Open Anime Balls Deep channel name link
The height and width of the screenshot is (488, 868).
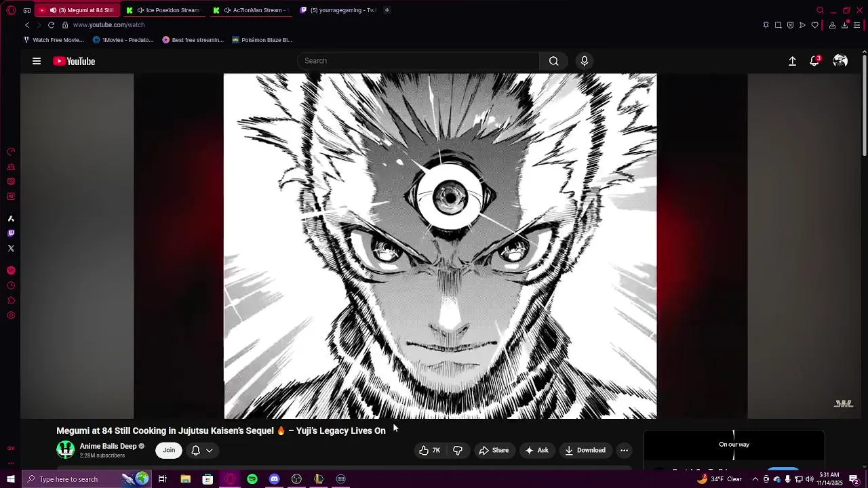click(108, 446)
